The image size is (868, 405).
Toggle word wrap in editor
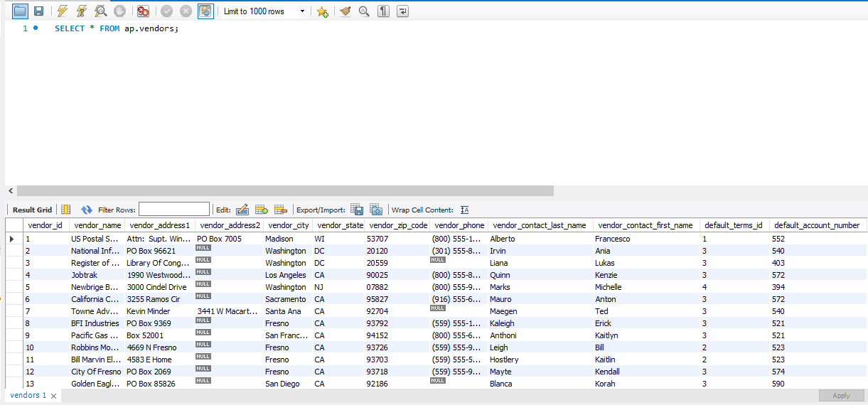(x=403, y=11)
